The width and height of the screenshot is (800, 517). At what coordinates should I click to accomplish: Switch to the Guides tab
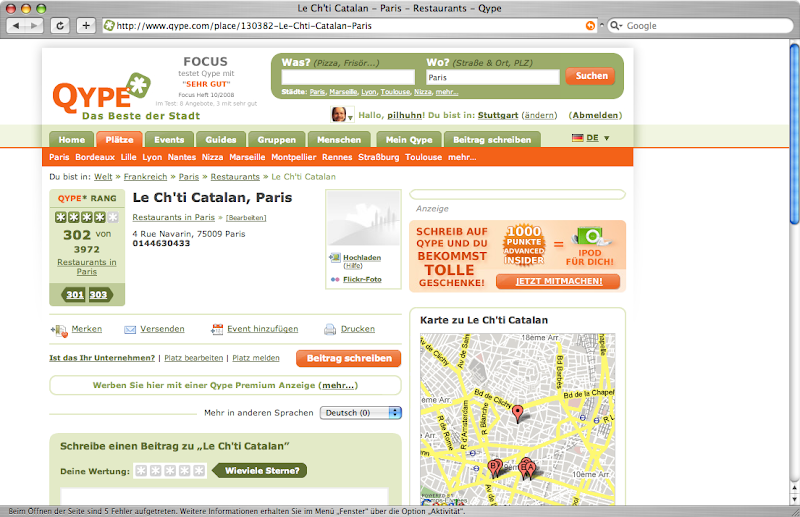click(220, 139)
